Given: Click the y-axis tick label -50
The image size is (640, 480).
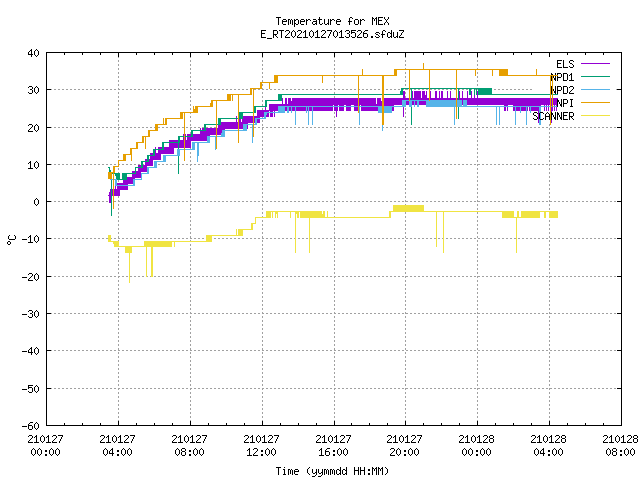Looking at the screenshot, I should point(31,389).
